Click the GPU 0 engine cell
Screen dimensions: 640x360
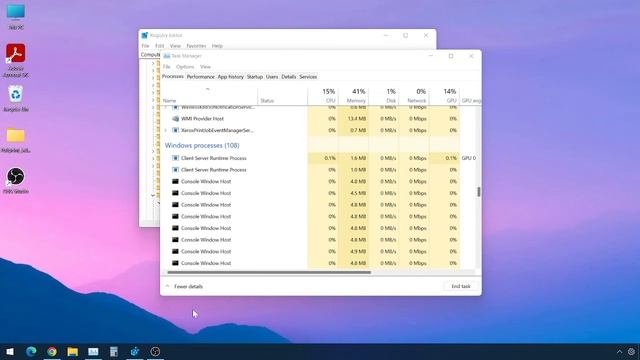(x=469, y=158)
